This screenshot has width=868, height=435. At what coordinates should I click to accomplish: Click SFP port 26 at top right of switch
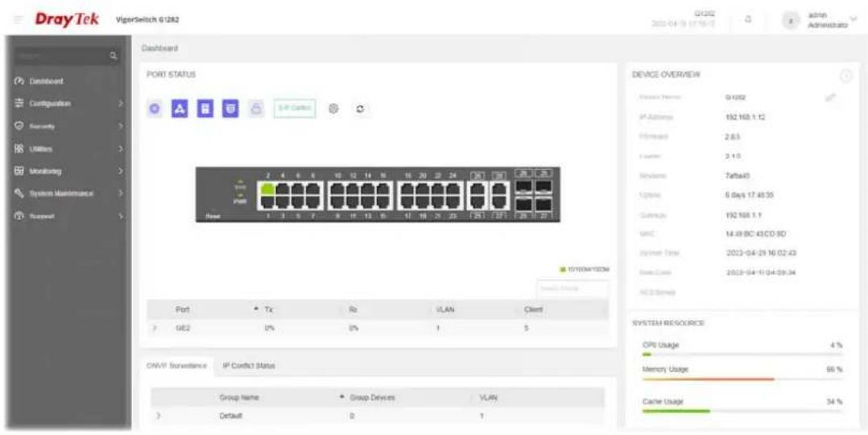[523, 188]
